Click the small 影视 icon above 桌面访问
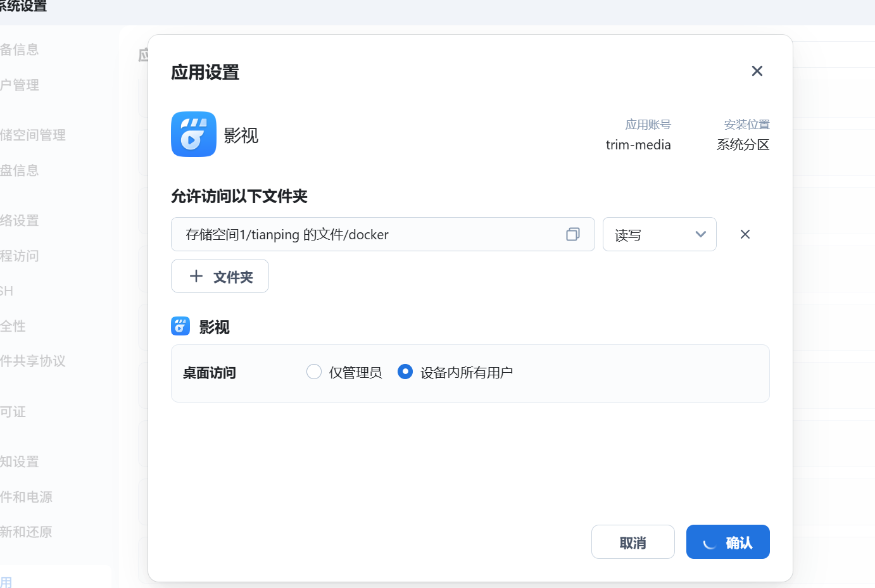Screen dimensions: 875x588 pyautogui.click(x=180, y=326)
